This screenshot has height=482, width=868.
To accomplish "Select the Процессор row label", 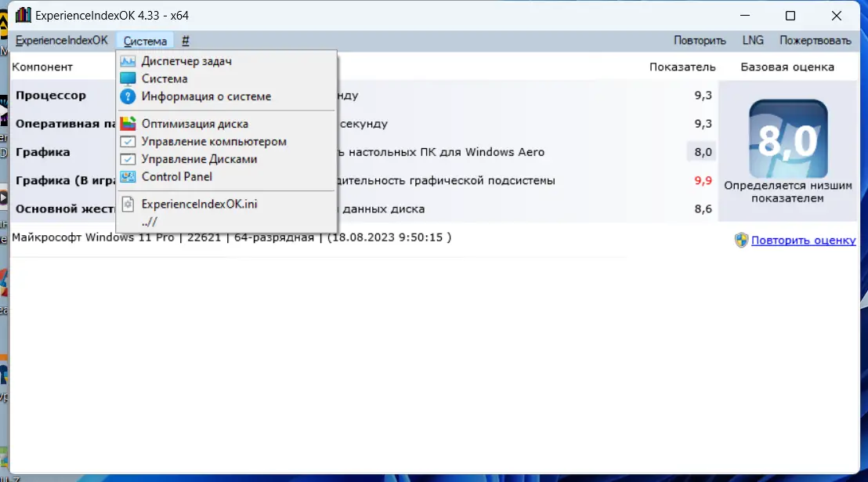I will pos(51,96).
